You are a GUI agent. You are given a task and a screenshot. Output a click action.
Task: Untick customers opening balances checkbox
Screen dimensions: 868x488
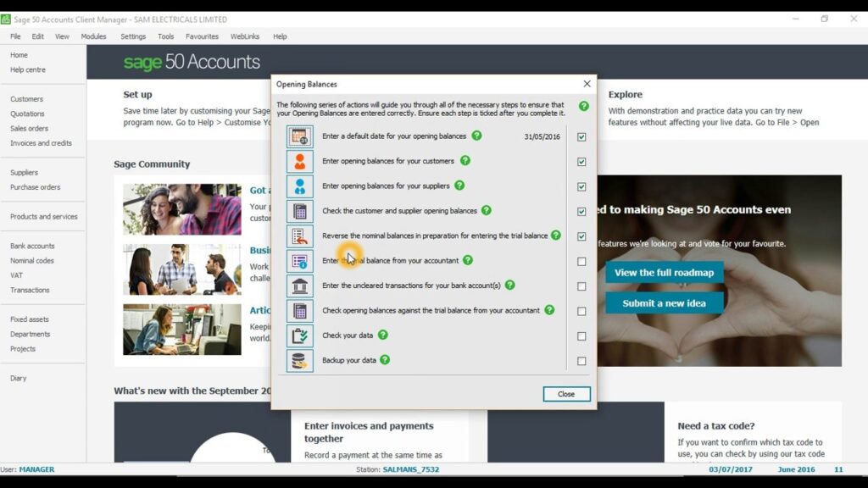pos(581,162)
